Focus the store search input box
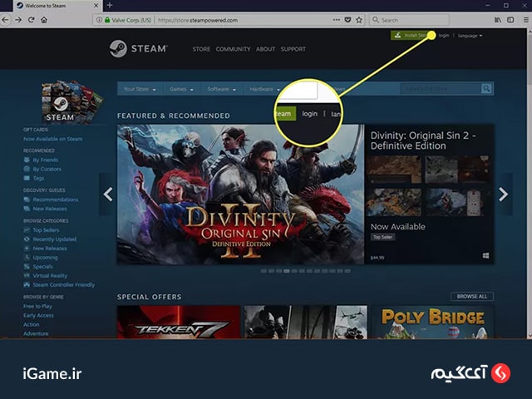532x399 pixels. pyautogui.click(x=441, y=89)
